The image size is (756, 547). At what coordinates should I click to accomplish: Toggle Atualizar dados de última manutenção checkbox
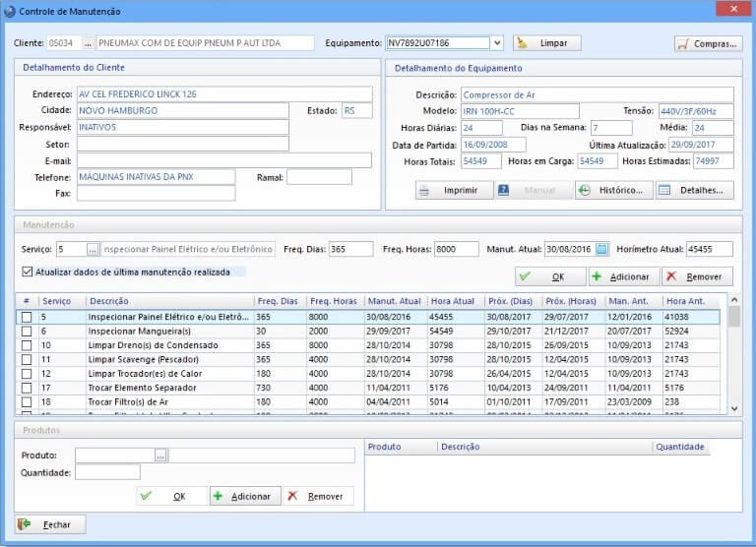(x=27, y=272)
